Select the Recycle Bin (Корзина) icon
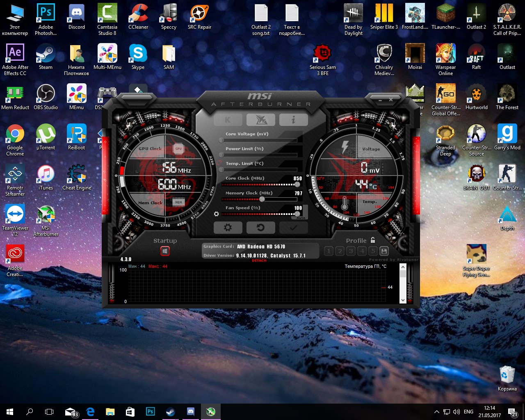This screenshot has height=420, width=525. click(x=507, y=379)
